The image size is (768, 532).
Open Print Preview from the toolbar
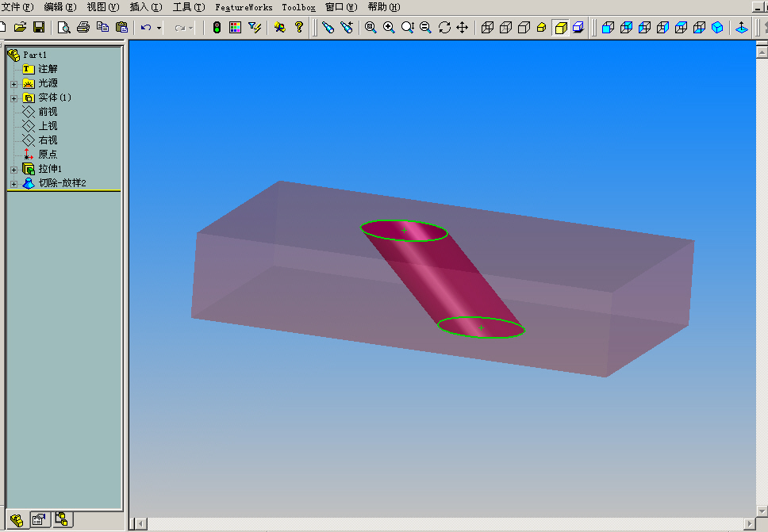(63, 28)
